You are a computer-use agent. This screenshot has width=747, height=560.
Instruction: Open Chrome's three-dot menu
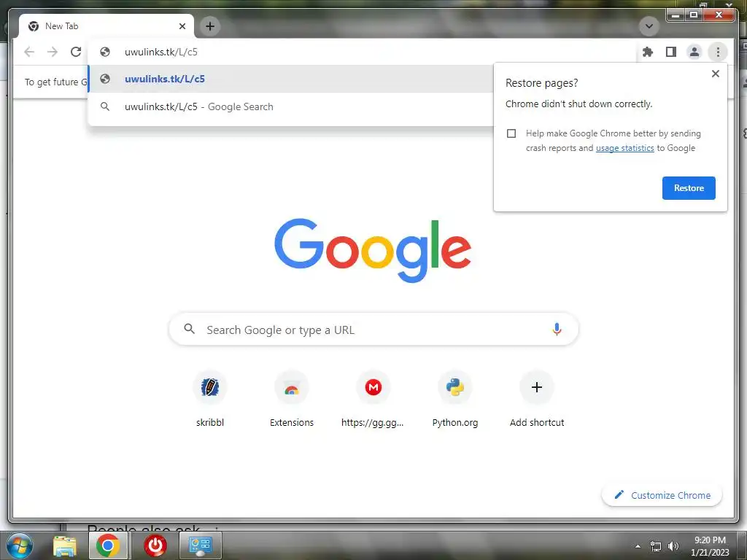[718, 52]
